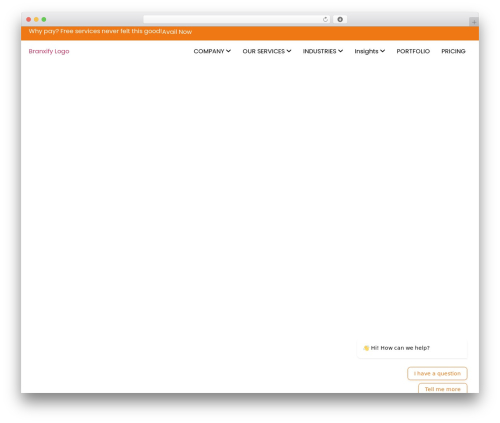Open a new tab with plus button
This screenshot has height=423, width=500.
(474, 22)
